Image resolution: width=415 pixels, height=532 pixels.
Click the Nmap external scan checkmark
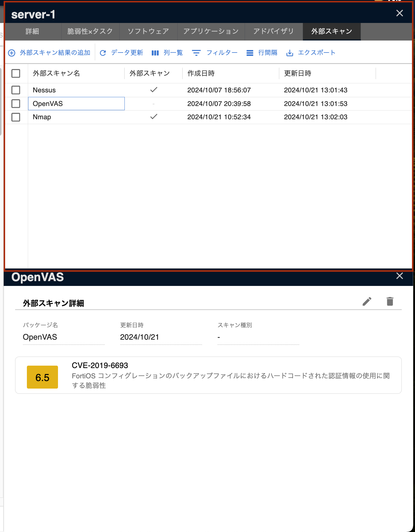point(154,117)
